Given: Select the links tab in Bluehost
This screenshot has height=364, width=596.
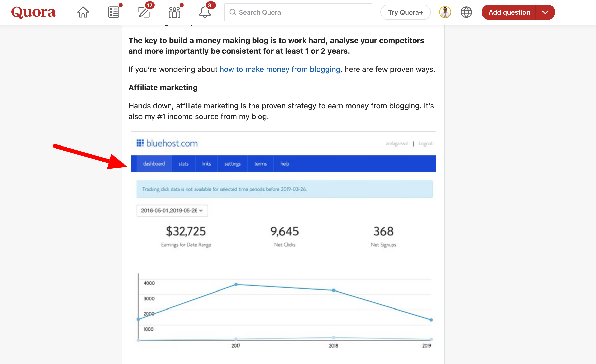Looking at the screenshot, I should 206,164.
